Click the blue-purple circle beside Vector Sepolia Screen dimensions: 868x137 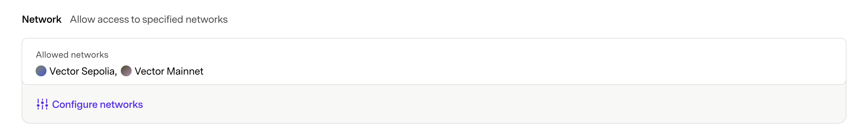41,71
